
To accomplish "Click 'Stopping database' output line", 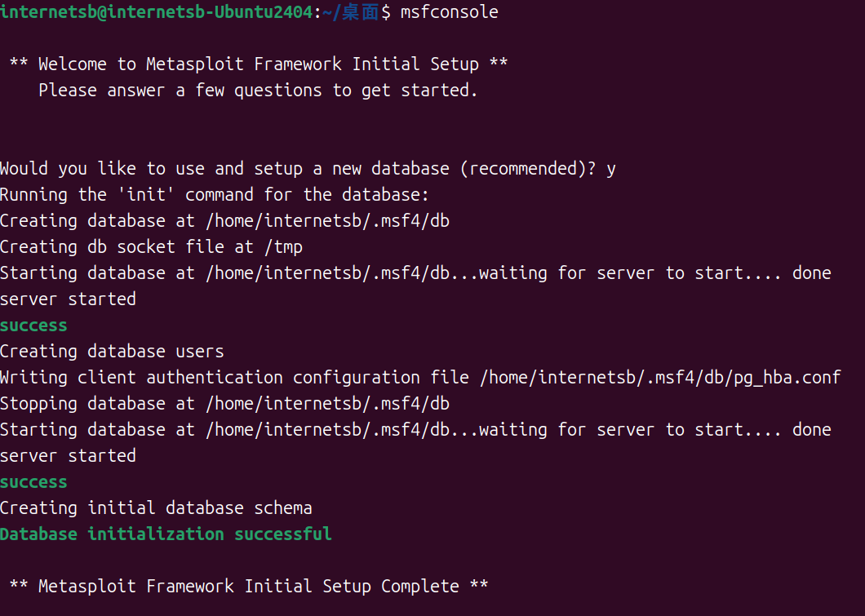I will point(224,404).
